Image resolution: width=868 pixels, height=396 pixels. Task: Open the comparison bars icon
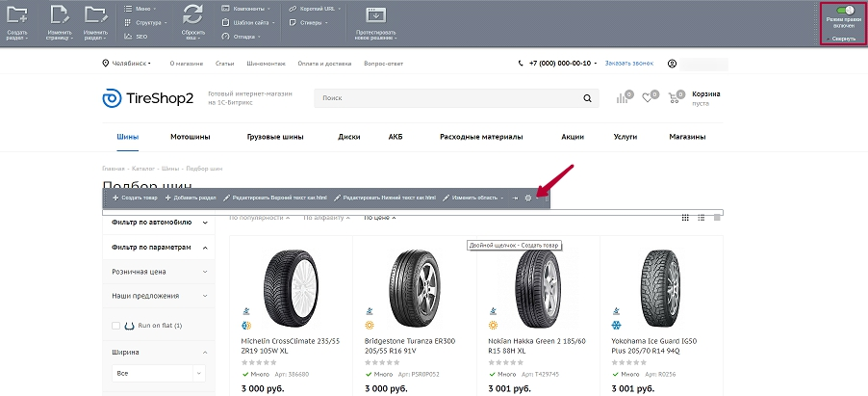coord(623,98)
